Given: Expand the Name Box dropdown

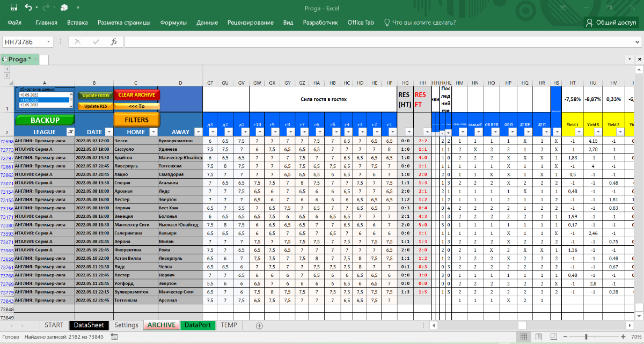Looking at the screenshot, I should (x=49, y=42).
